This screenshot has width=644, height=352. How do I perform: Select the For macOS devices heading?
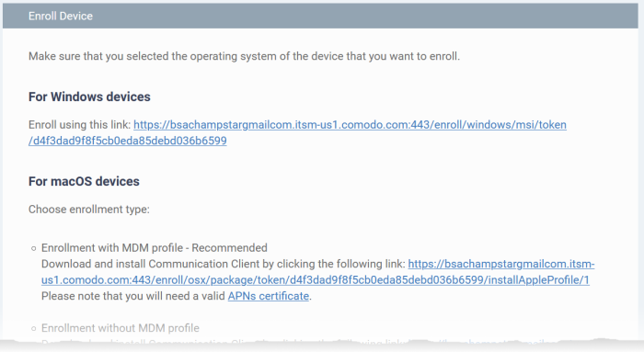(84, 181)
